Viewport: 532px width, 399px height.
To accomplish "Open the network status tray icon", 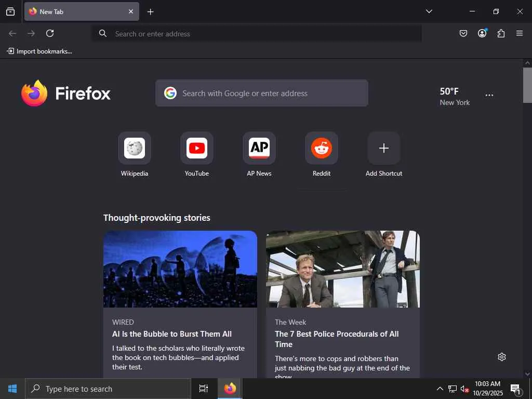I will [453, 389].
